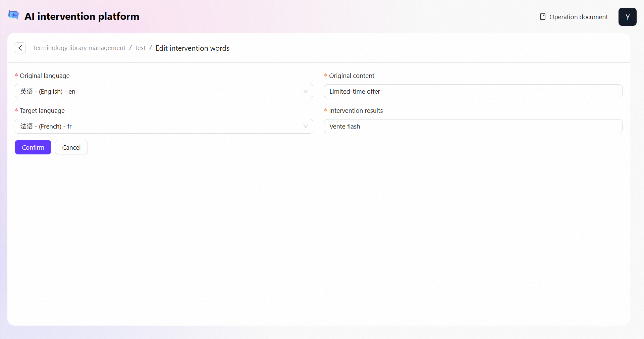Focus the Intervention results input field

click(x=473, y=126)
